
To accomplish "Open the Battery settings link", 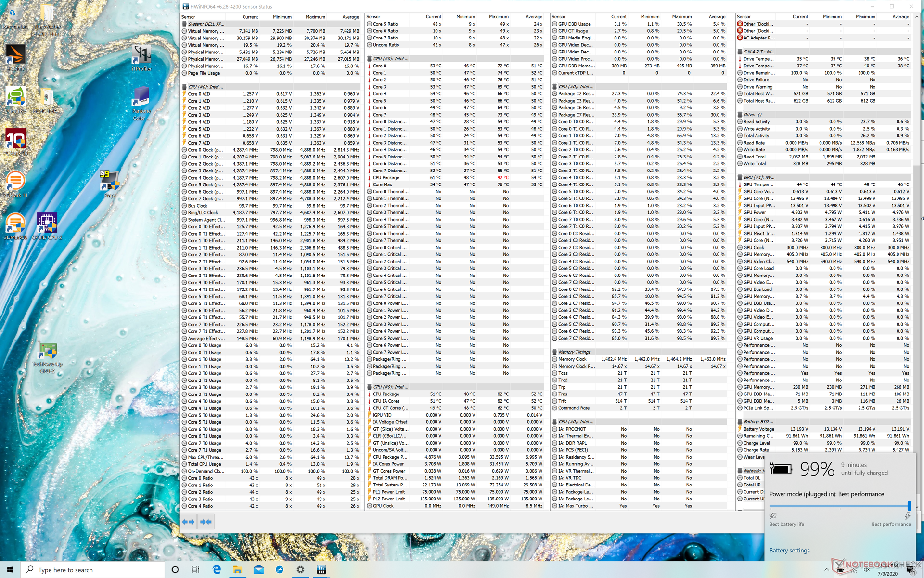I will tap(789, 551).
